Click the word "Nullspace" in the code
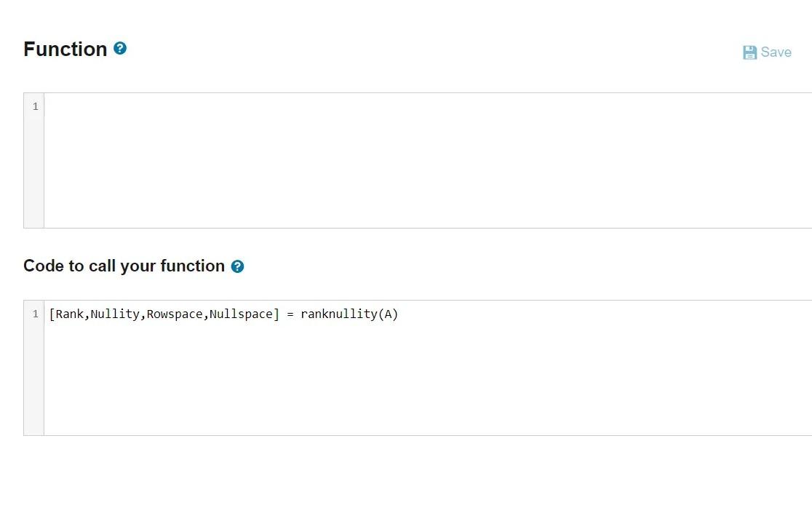 point(243,314)
